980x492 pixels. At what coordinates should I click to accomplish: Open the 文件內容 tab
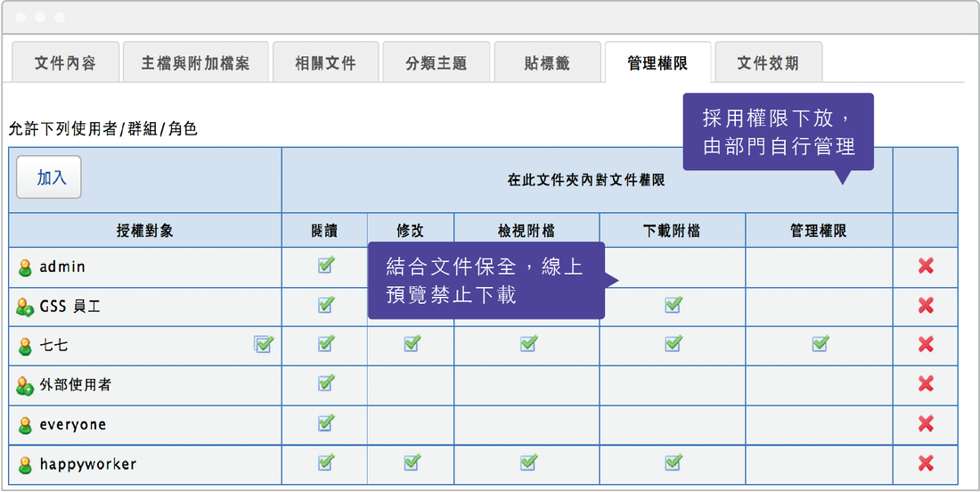[x=65, y=62]
